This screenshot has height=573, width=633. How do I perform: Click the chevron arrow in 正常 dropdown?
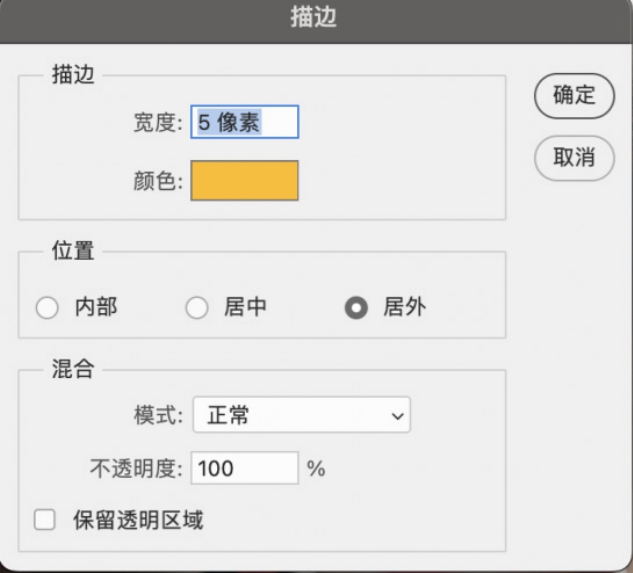coord(397,415)
